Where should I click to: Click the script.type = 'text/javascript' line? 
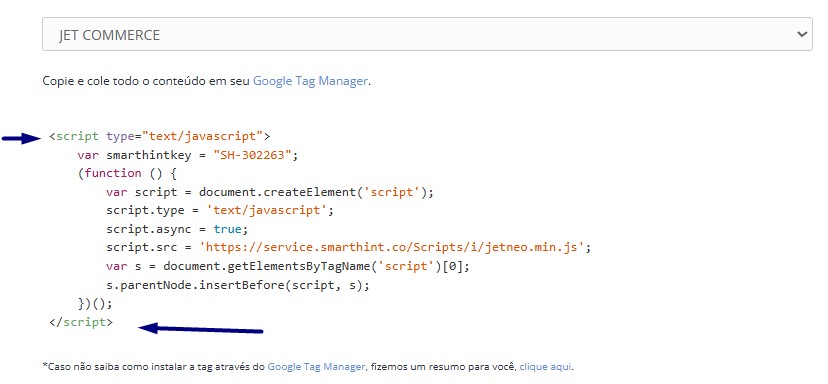point(220,210)
